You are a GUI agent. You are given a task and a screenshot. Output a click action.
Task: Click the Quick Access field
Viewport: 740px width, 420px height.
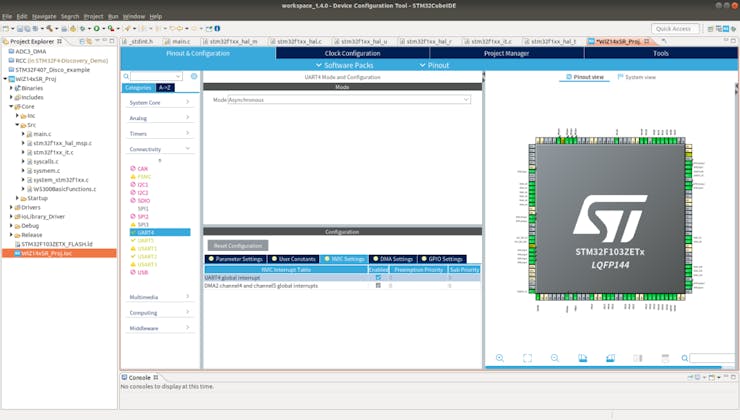click(674, 29)
